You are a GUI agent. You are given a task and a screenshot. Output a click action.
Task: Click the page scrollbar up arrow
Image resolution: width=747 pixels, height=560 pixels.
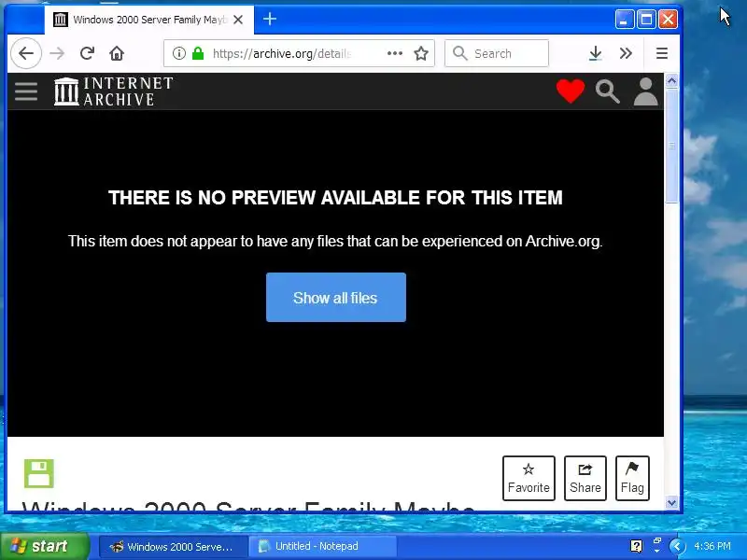[671, 81]
